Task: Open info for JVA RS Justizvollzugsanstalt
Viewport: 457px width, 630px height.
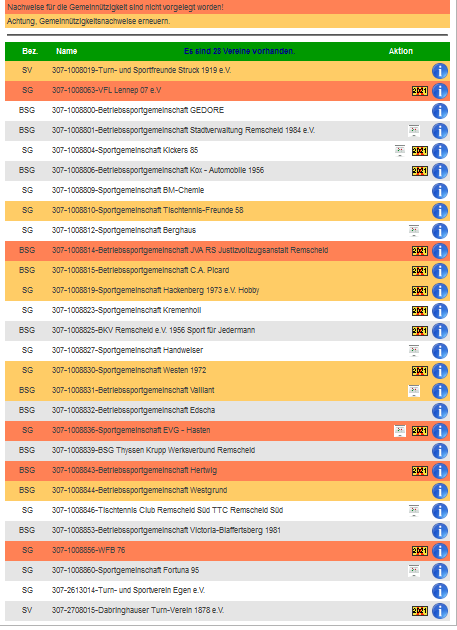Action: point(440,251)
